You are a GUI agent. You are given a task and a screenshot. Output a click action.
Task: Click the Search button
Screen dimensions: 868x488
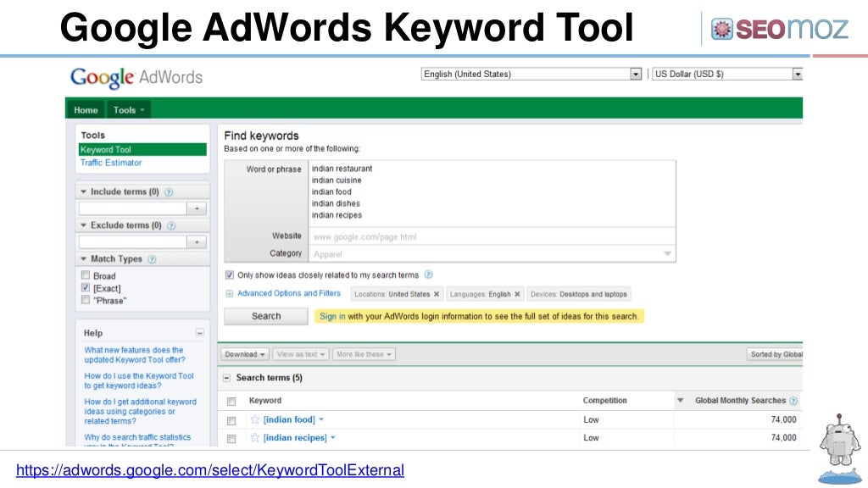(x=265, y=316)
